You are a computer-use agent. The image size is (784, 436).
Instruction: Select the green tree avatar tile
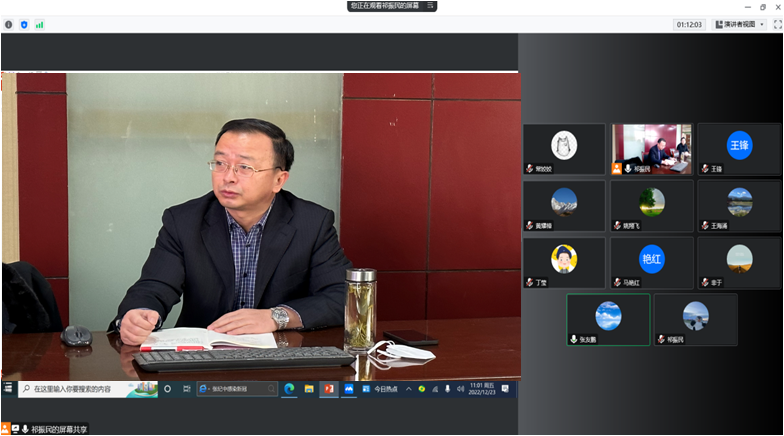click(x=652, y=206)
